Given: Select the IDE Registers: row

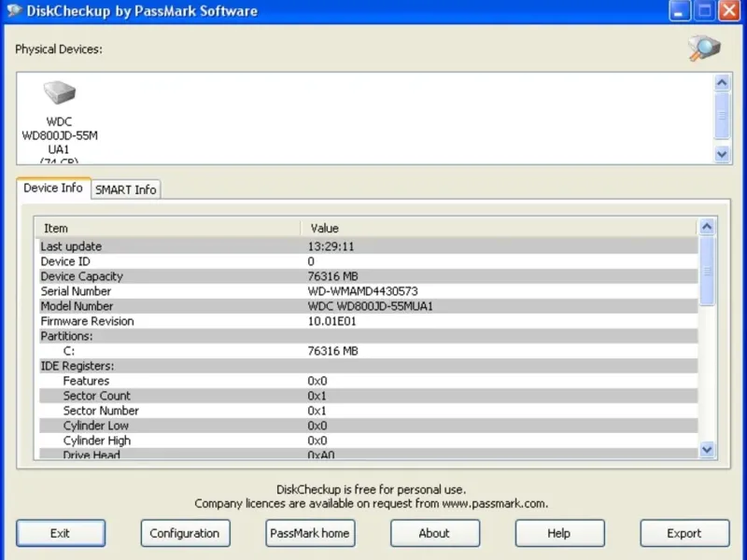Looking at the screenshot, I should pyautogui.click(x=368, y=366).
